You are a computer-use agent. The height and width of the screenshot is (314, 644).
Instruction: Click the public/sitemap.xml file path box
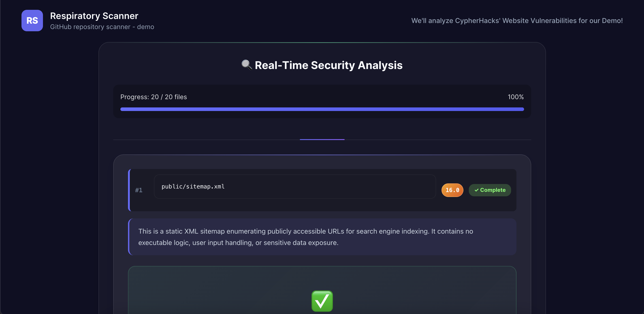pyautogui.click(x=295, y=186)
